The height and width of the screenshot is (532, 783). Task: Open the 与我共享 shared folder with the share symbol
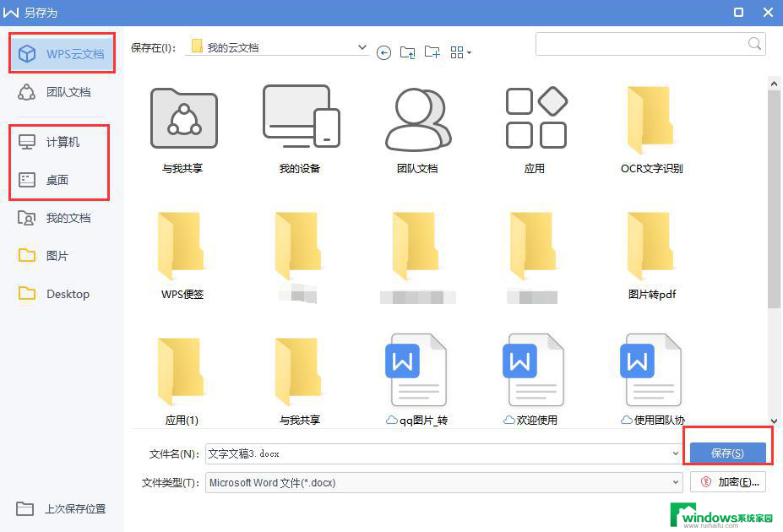(x=183, y=130)
